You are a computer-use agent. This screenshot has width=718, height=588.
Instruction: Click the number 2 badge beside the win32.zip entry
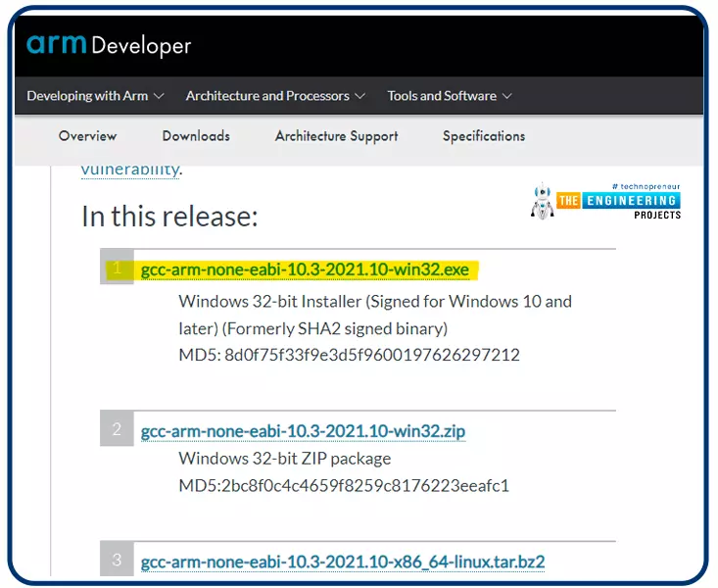coord(117,429)
